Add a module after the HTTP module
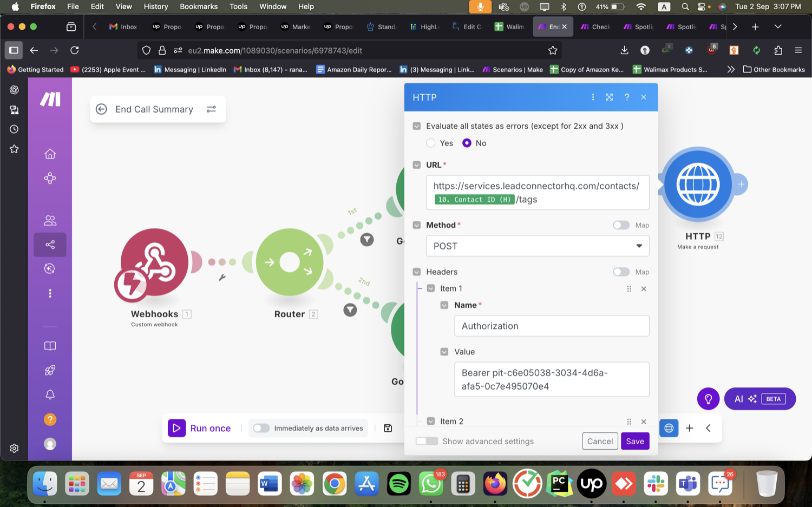Viewport: 812px width, 507px height. tap(741, 185)
